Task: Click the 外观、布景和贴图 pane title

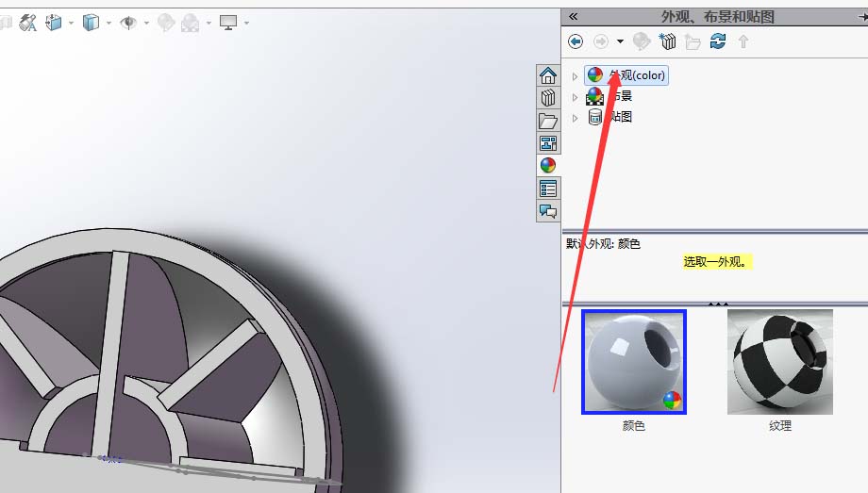Action: click(x=717, y=17)
